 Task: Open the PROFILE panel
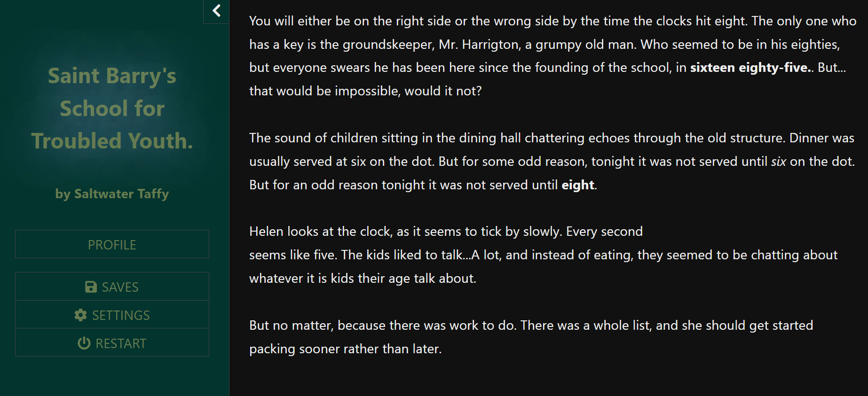click(x=112, y=244)
